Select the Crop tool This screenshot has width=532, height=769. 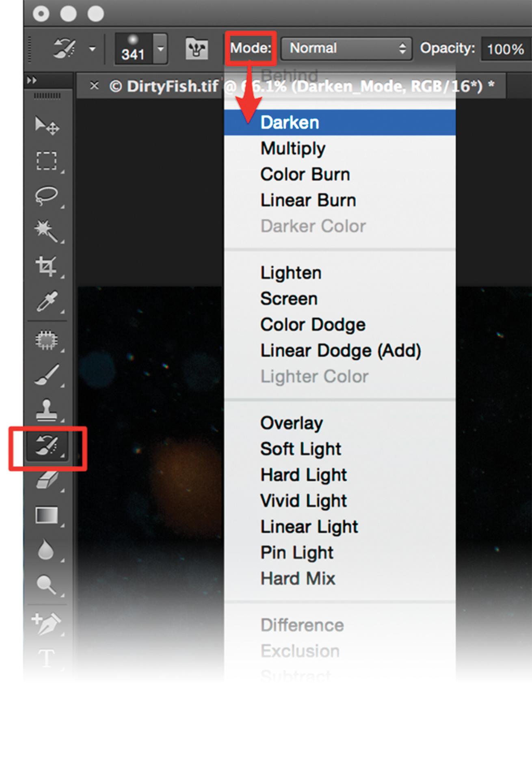46,266
